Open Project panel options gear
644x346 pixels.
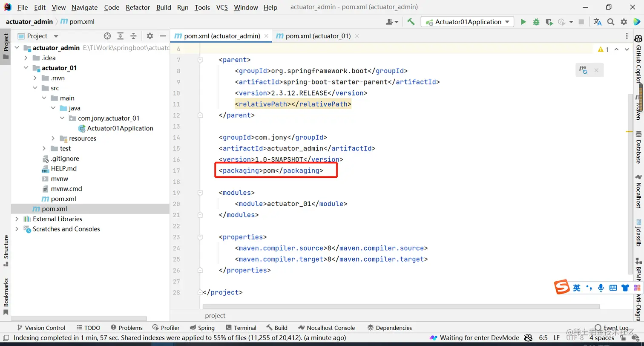tap(150, 36)
